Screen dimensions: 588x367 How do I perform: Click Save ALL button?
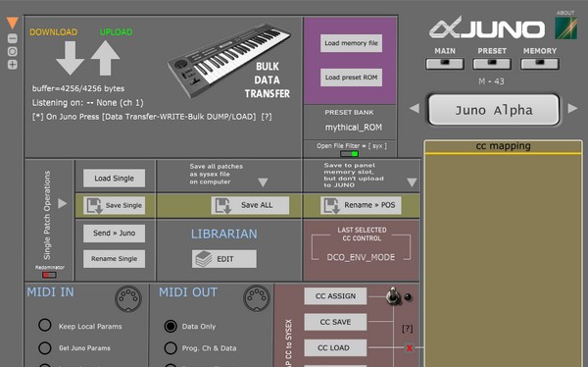tap(250, 205)
